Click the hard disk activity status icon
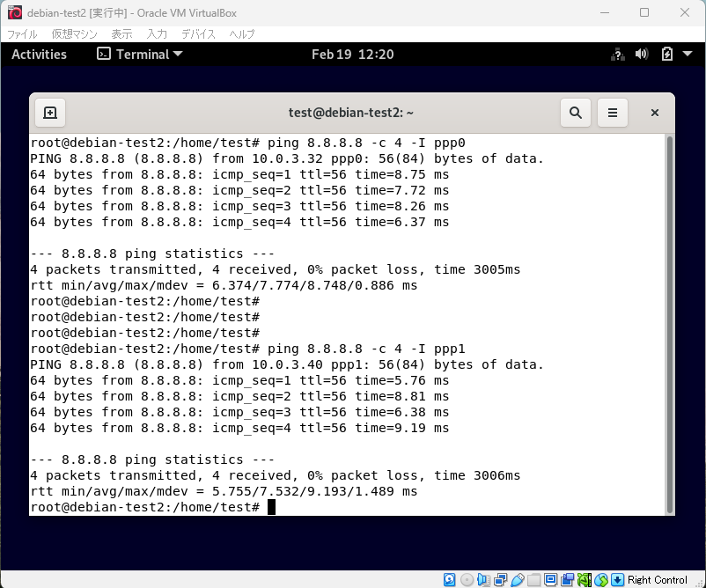This screenshot has width=706, height=588. click(x=449, y=579)
